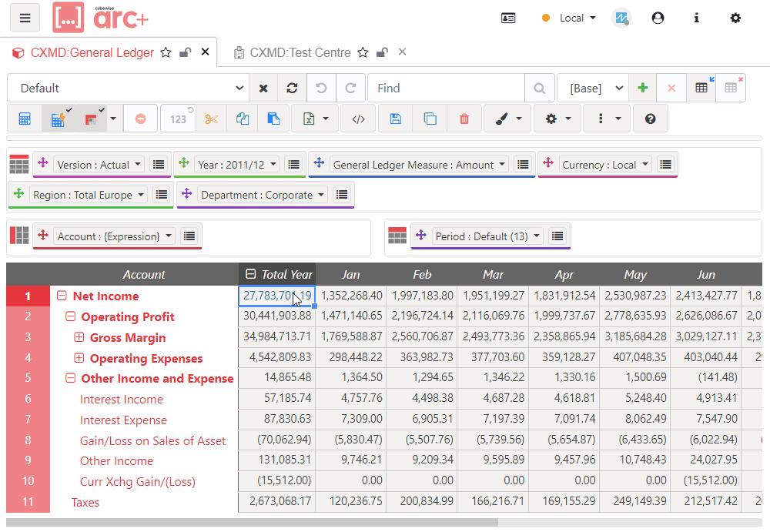Open the Default view selector dropdown
The image size is (770, 532).
[127, 88]
